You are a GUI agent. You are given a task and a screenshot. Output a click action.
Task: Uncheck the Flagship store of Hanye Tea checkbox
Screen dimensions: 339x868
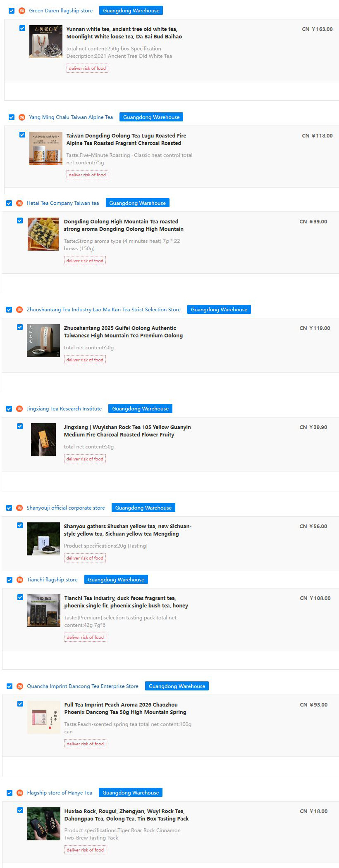[x=10, y=793]
